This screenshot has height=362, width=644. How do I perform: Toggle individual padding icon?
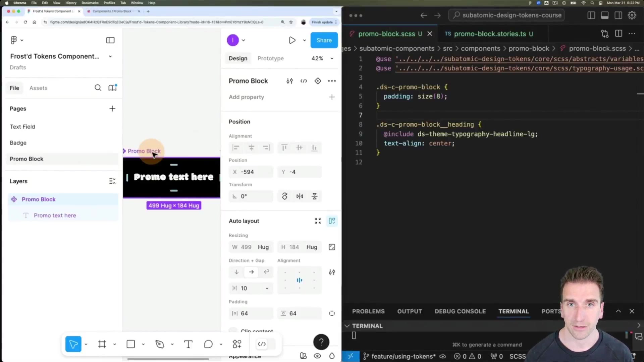332,313
